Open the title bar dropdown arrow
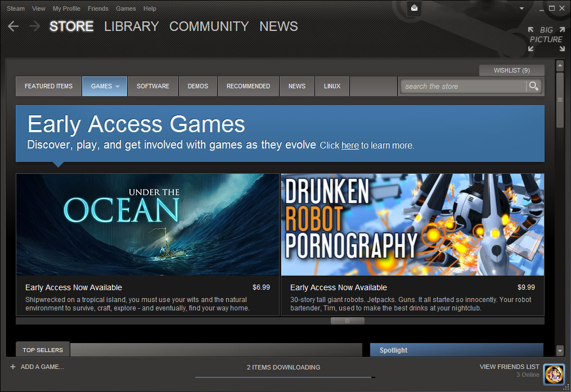The height and width of the screenshot is (392, 571). (x=521, y=8)
